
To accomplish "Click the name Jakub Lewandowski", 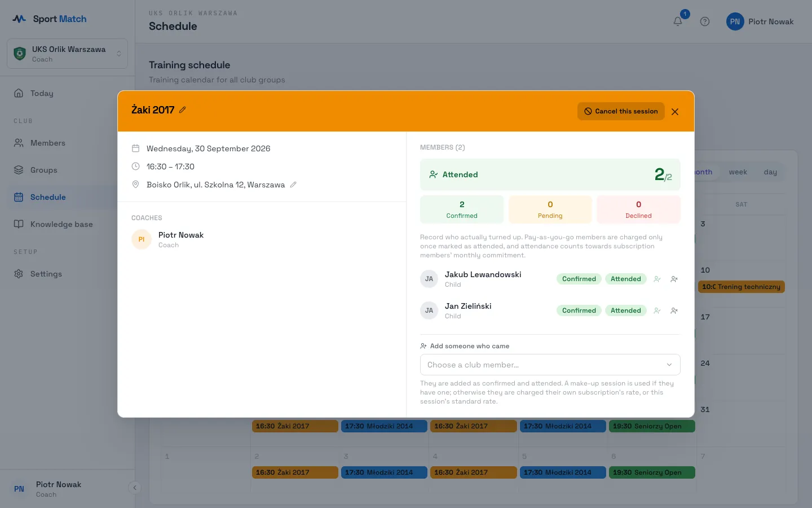I will click(483, 274).
